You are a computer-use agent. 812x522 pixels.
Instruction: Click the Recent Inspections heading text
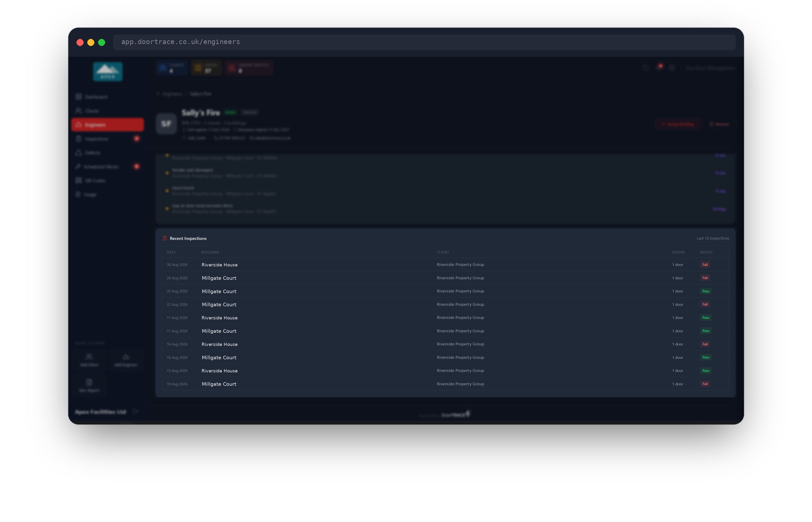tap(188, 239)
